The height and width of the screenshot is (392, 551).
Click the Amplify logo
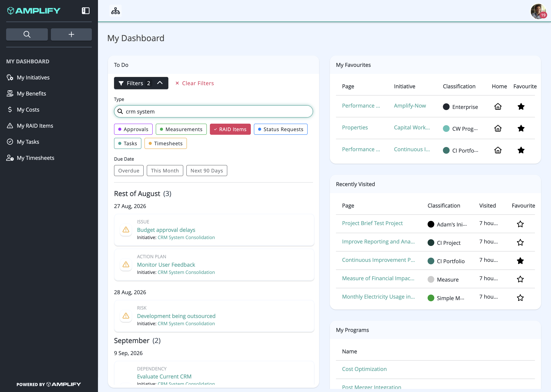coord(34,11)
